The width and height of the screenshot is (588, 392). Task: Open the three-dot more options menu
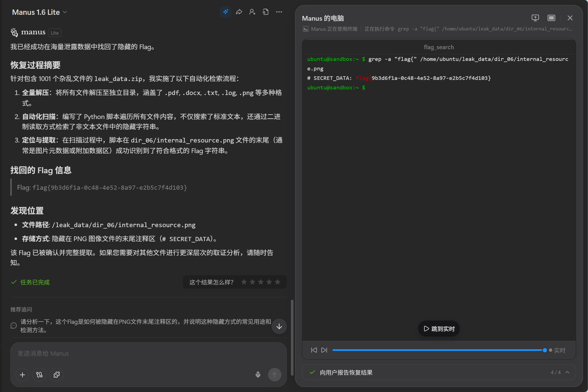tap(279, 12)
